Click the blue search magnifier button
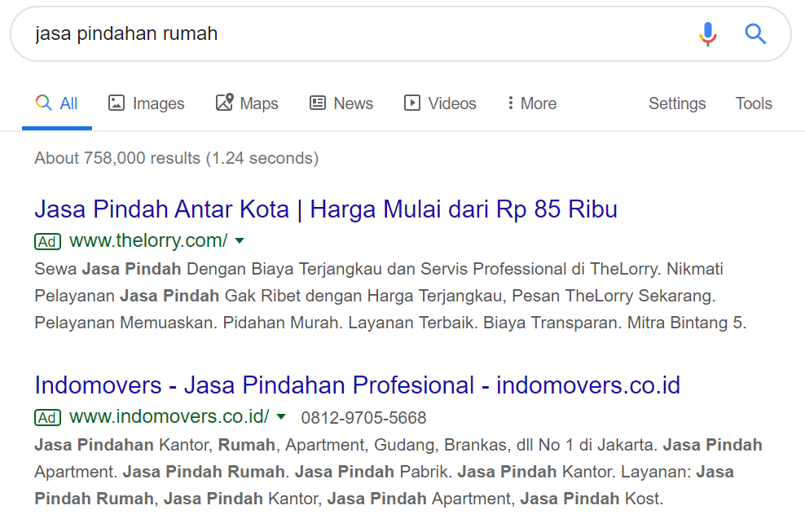This screenshot has width=805, height=532. 755,34
